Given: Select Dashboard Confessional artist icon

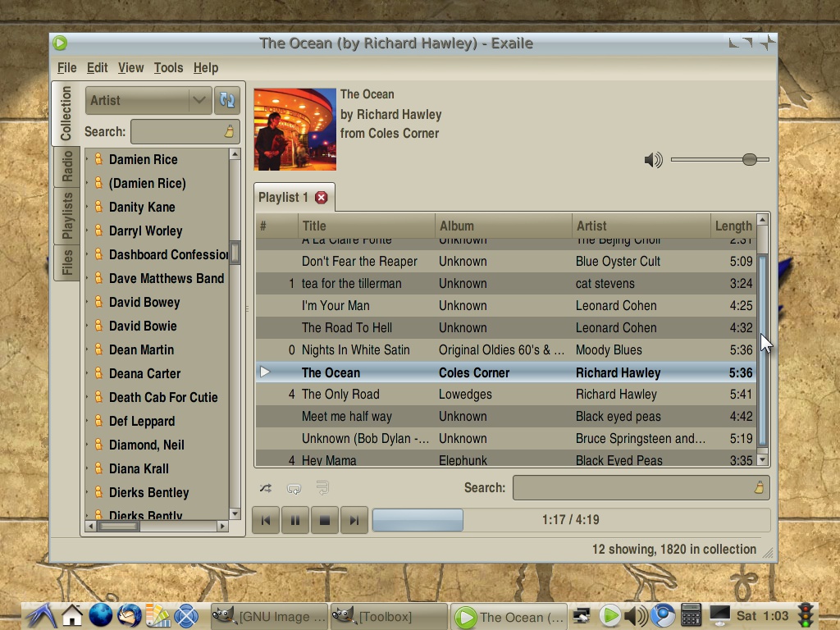Looking at the screenshot, I should click(x=98, y=254).
